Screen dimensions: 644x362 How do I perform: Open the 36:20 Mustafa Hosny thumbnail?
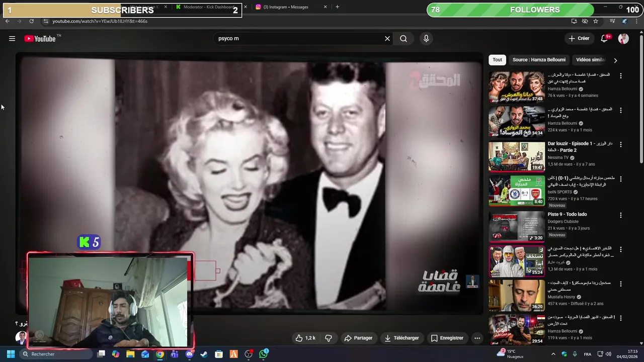click(x=517, y=295)
